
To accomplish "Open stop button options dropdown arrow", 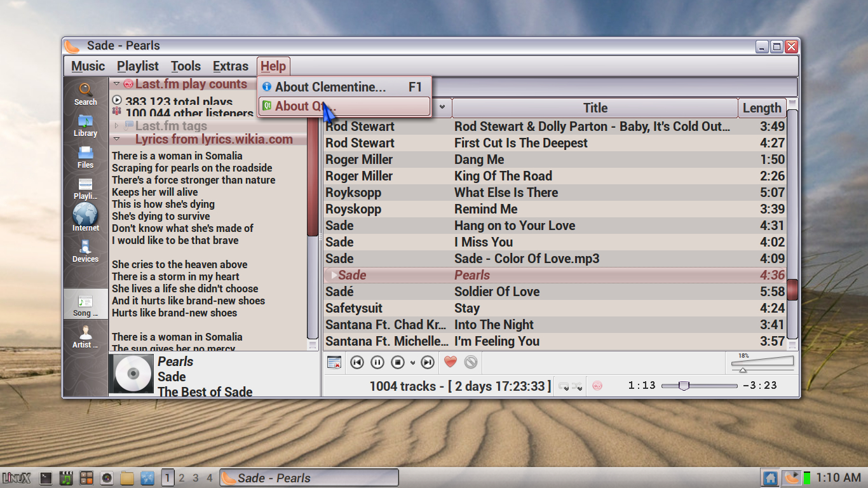I will 412,363.
